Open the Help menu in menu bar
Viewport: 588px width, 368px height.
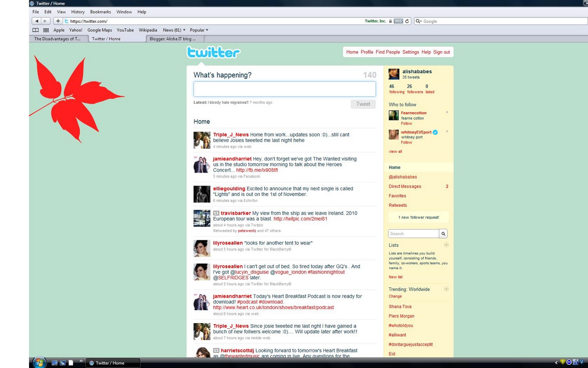[x=142, y=12]
